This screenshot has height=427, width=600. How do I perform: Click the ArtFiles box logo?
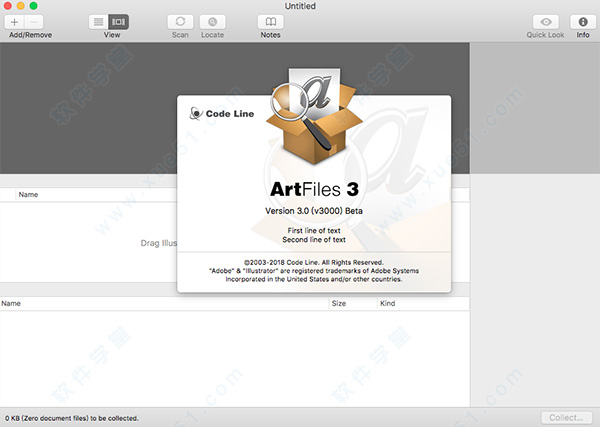[315, 116]
